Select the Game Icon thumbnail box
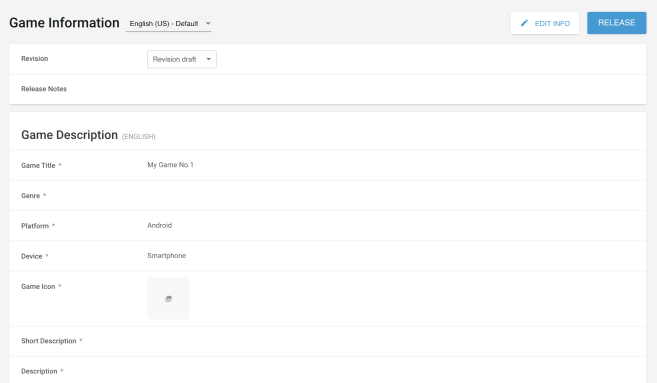The image size is (657, 383). 168,298
